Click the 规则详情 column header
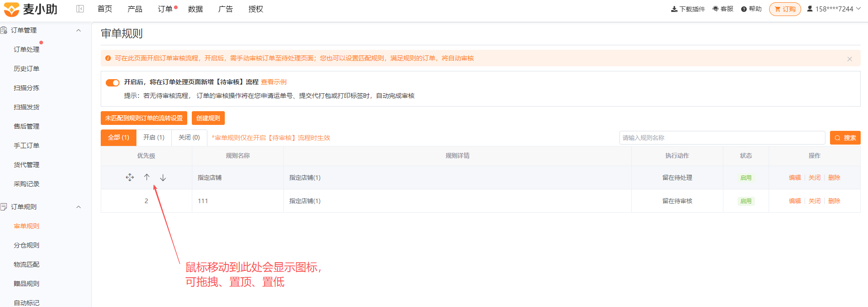Image resolution: width=868 pixels, height=307 pixels. click(457, 156)
